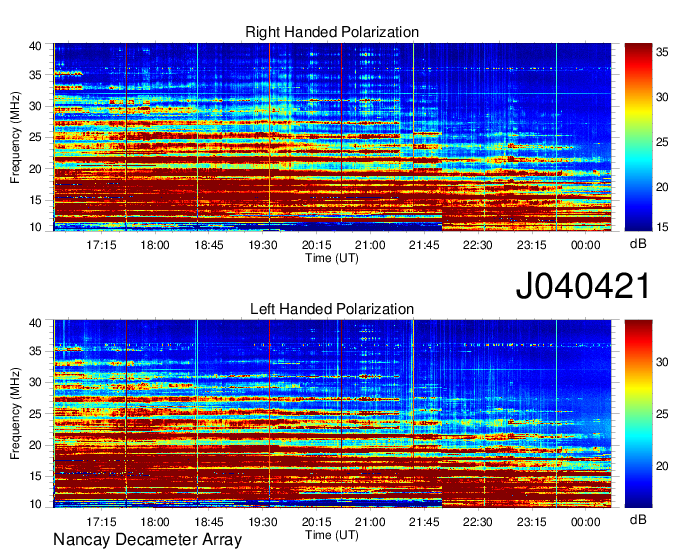Click 25 frequency tick on Left Handed plot

35,414
